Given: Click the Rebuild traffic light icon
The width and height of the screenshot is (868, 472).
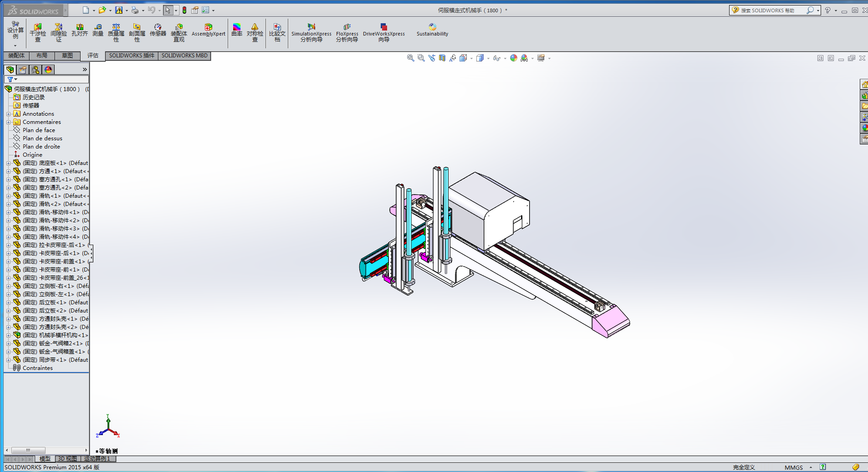Looking at the screenshot, I should 184,10.
